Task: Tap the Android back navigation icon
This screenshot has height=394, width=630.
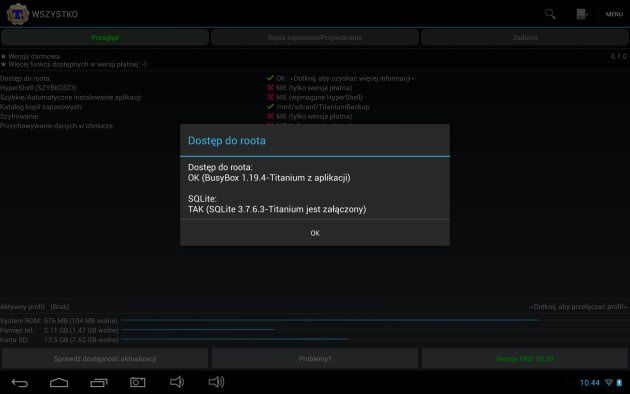Action: coord(20,383)
